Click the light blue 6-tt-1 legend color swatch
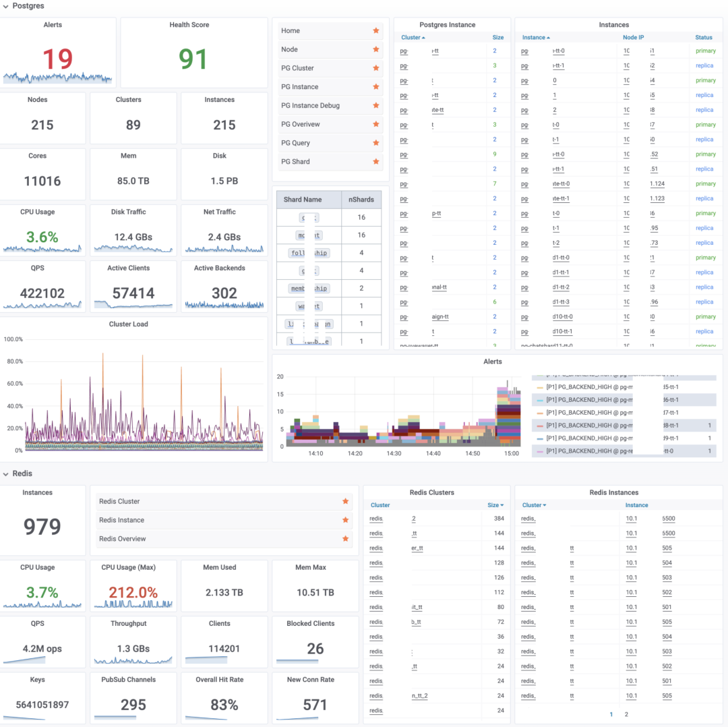 (x=539, y=400)
